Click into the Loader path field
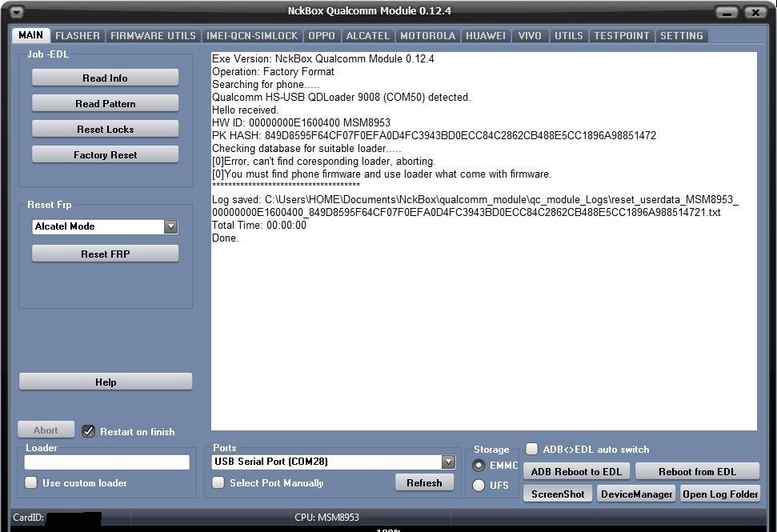 click(107, 462)
